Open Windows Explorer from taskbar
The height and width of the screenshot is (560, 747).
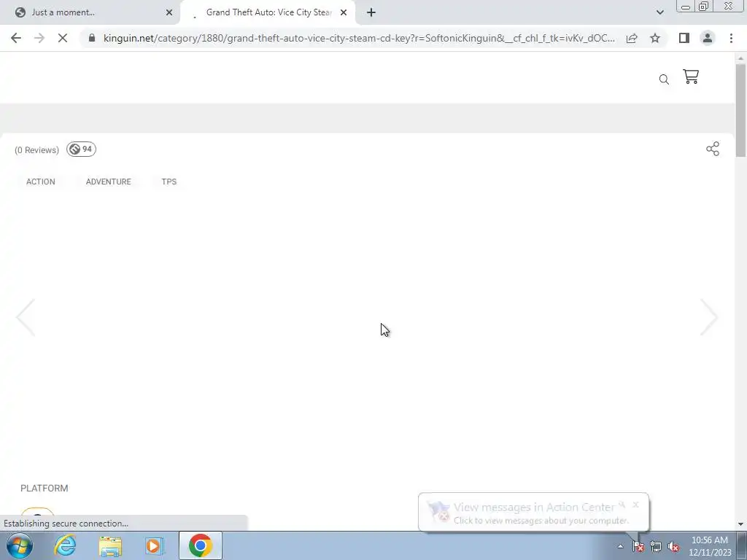tap(110, 545)
